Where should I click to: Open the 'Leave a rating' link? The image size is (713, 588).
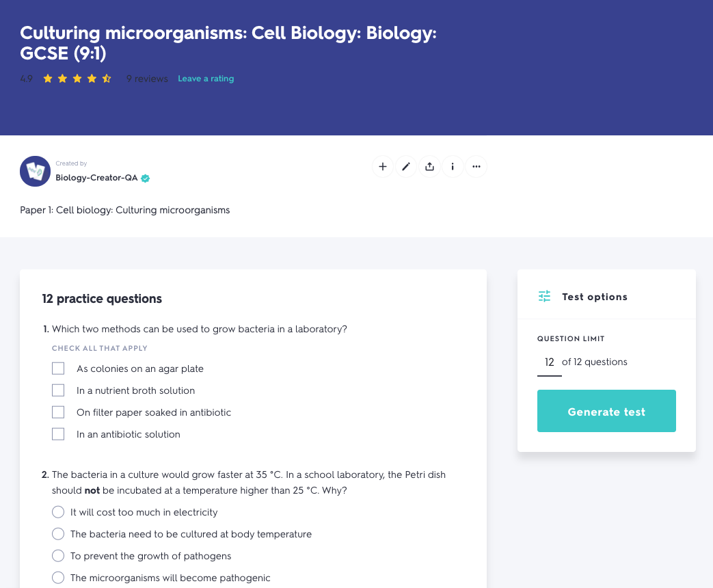coord(206,78)
